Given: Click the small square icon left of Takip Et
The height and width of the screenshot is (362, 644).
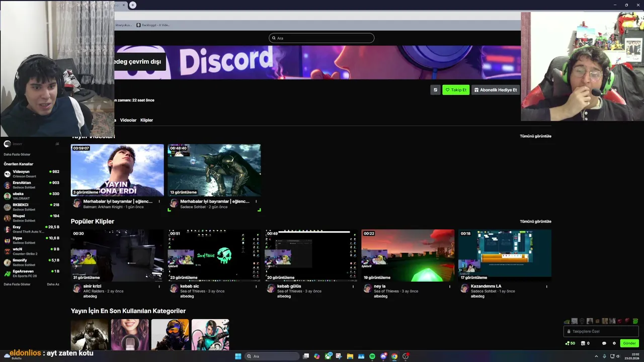Looking at the screenshot, I should point(435,90).
